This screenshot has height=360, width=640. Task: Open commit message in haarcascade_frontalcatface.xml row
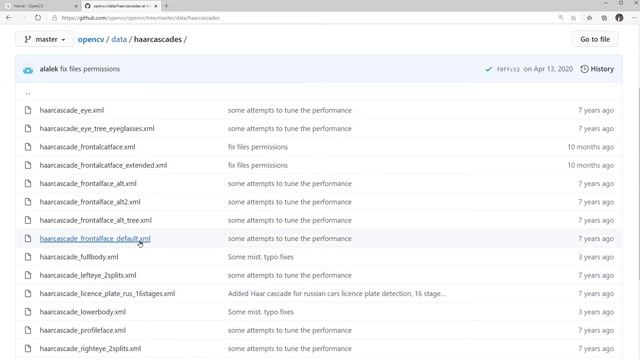click(x=258, y=147)
